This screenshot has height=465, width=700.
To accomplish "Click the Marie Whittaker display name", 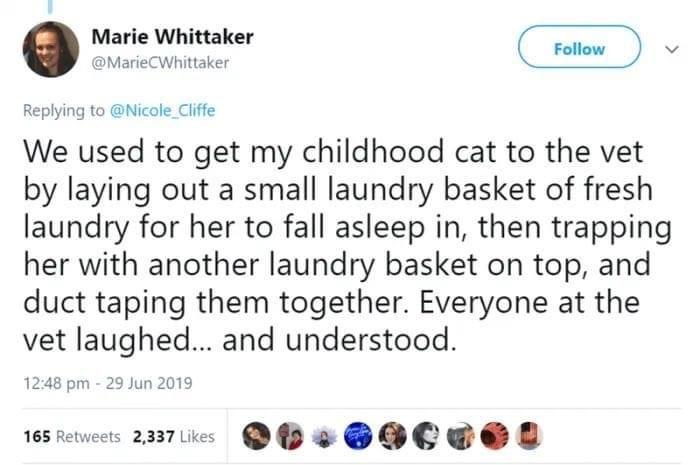I will [x=172, y=37].
